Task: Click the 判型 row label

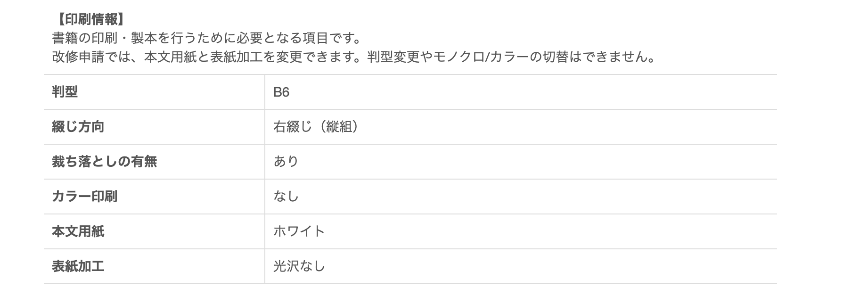Action: 65,92
